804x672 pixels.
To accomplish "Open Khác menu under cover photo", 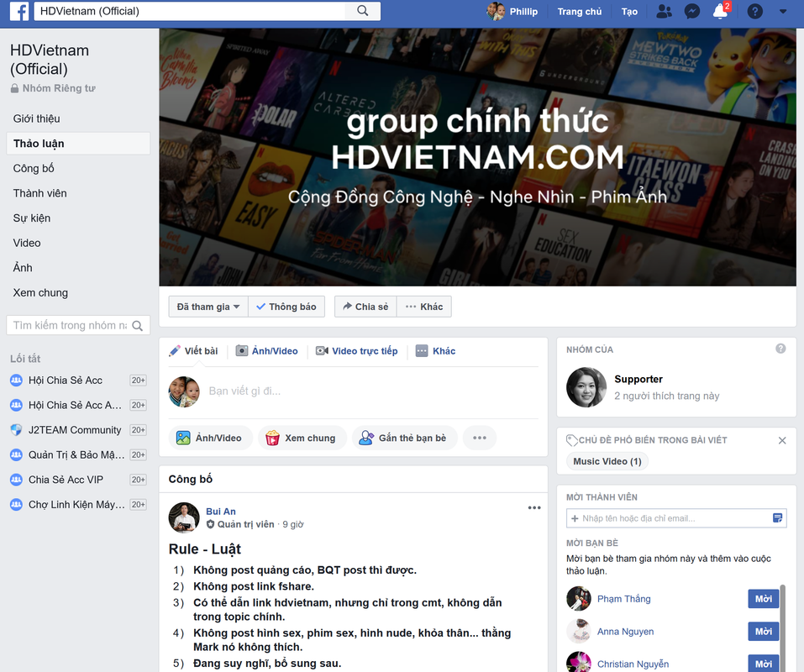I will (424, 307).
